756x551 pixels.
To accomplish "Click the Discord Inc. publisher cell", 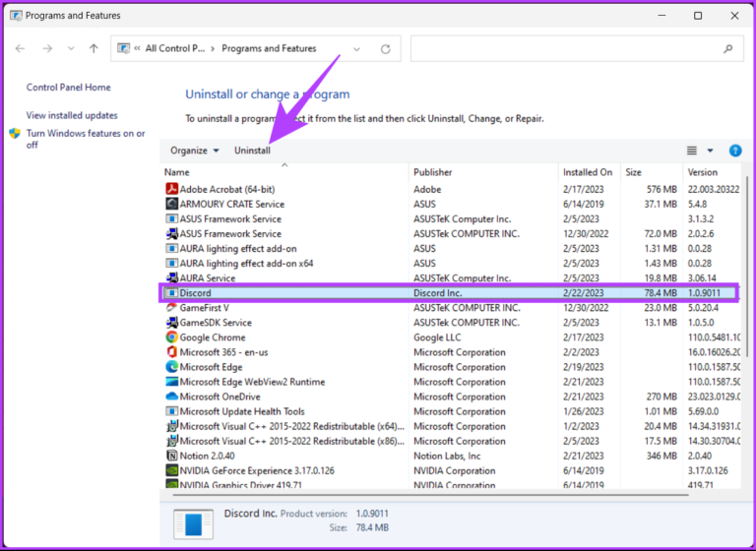I will click(437, 292).
